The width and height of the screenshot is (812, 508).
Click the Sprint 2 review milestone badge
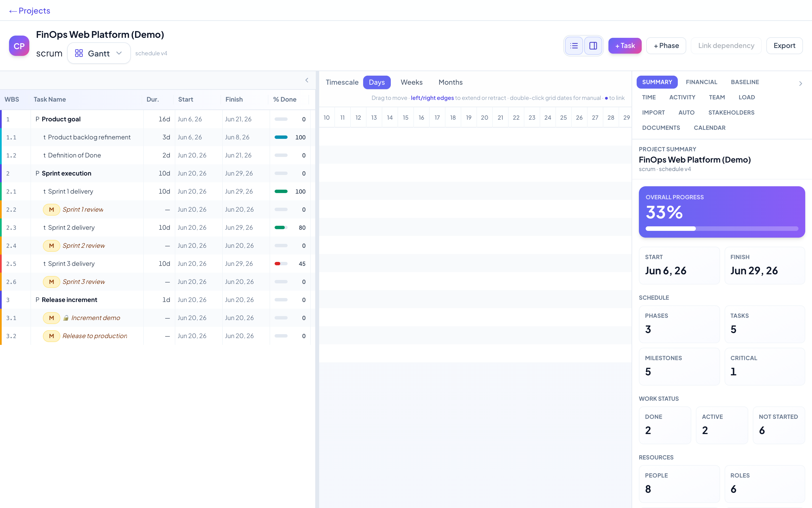coord(51,246)
